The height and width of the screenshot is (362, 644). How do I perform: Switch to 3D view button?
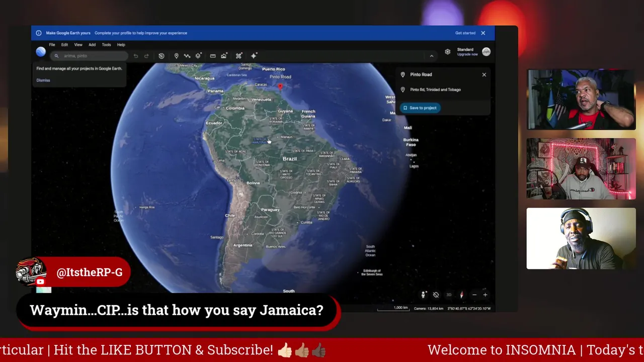(449, 295)
